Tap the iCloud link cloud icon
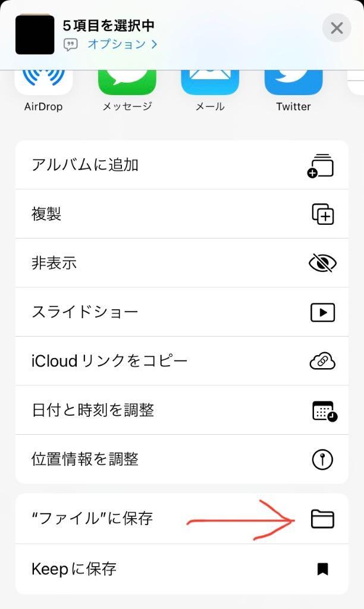364x609 pixels. click(322, 361)
